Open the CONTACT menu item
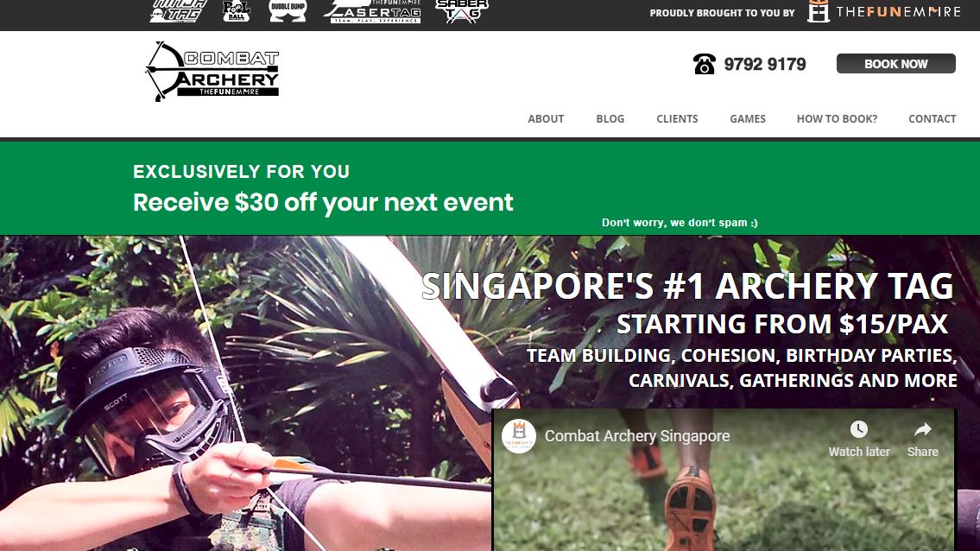 click(932, 119)
